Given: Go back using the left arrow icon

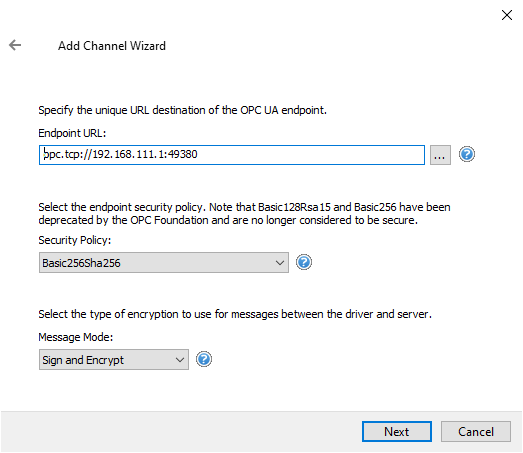Looking at the screenshot, I should coord(15,45).
